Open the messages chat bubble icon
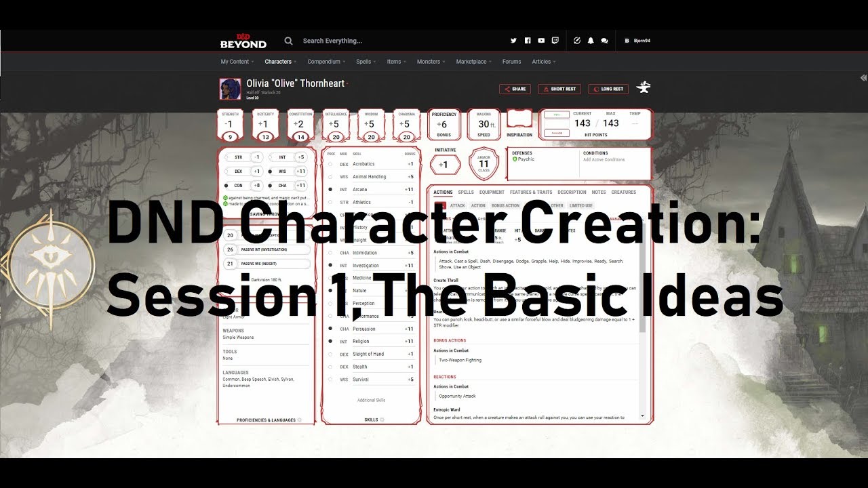 pos(605,41)
